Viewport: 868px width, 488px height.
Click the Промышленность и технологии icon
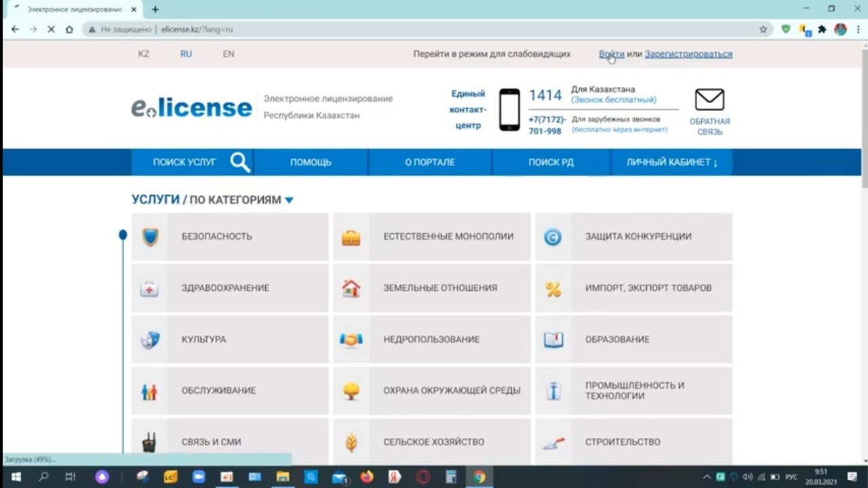pos(554,391)
